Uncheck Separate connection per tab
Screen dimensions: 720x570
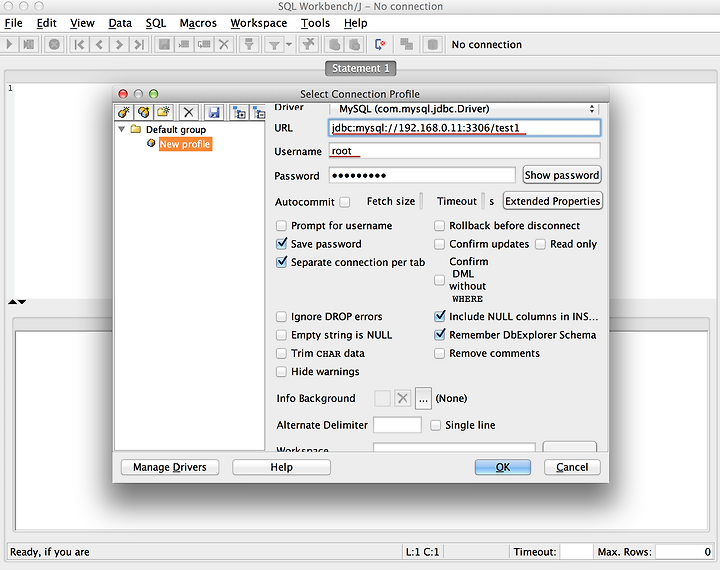[281, 262]
